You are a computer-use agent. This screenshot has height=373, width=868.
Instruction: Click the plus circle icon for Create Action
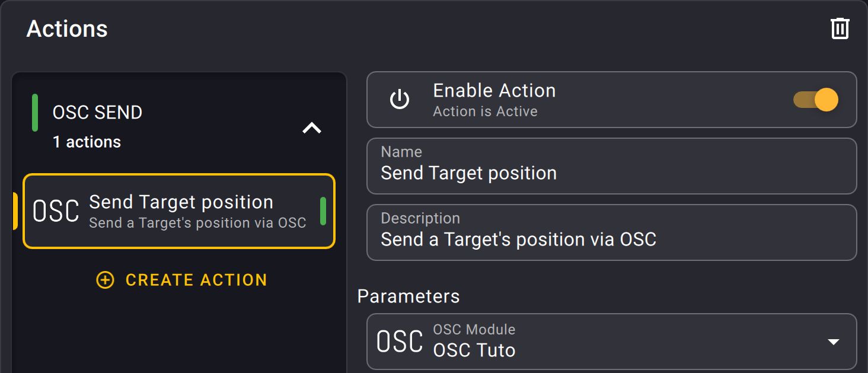[x=105, y=280]
